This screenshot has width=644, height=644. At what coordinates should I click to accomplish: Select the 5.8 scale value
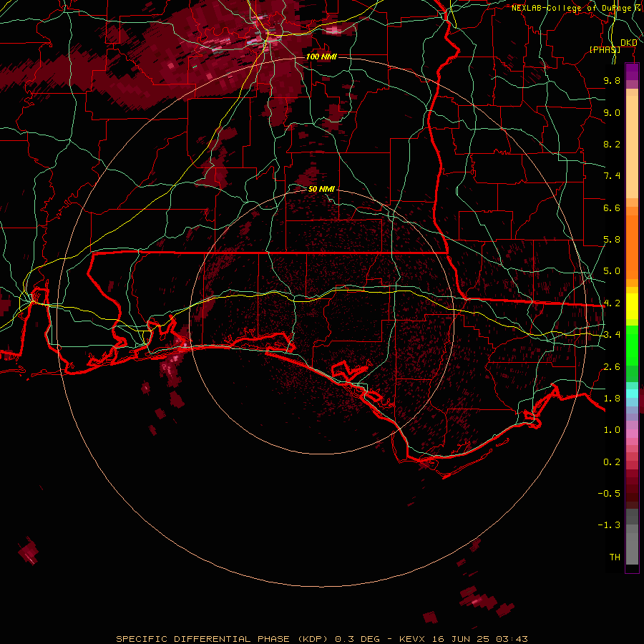coord(612,240)
